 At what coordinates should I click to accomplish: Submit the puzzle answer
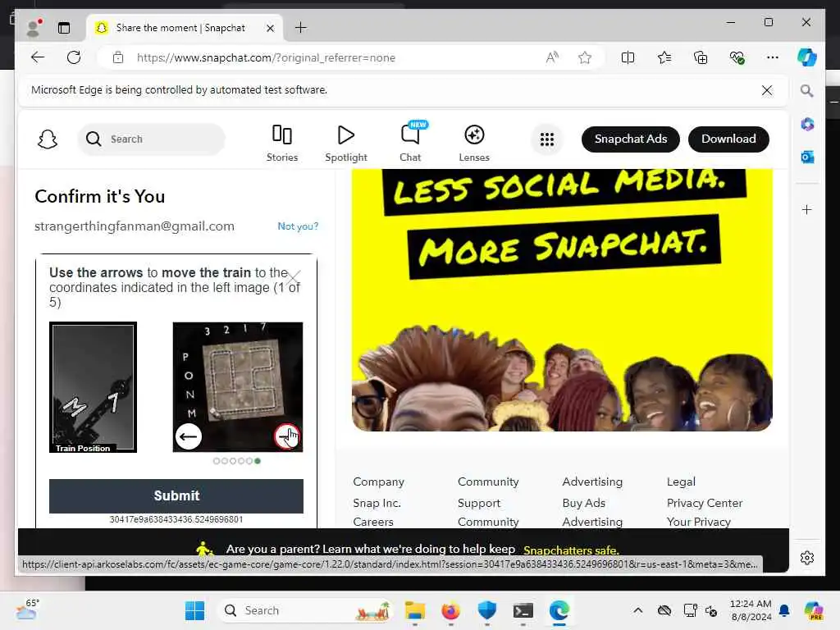[176, 496]
